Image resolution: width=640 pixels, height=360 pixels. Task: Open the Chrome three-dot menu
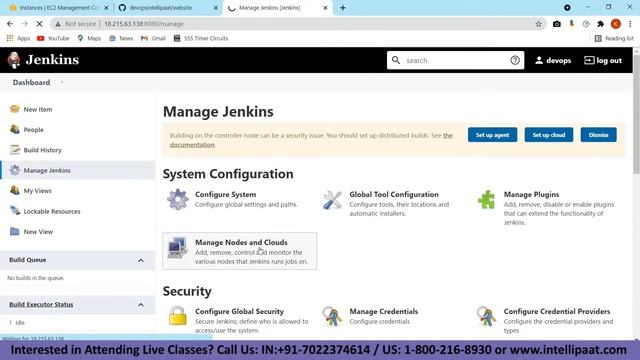pyautogui.click(x=630, y=24)
